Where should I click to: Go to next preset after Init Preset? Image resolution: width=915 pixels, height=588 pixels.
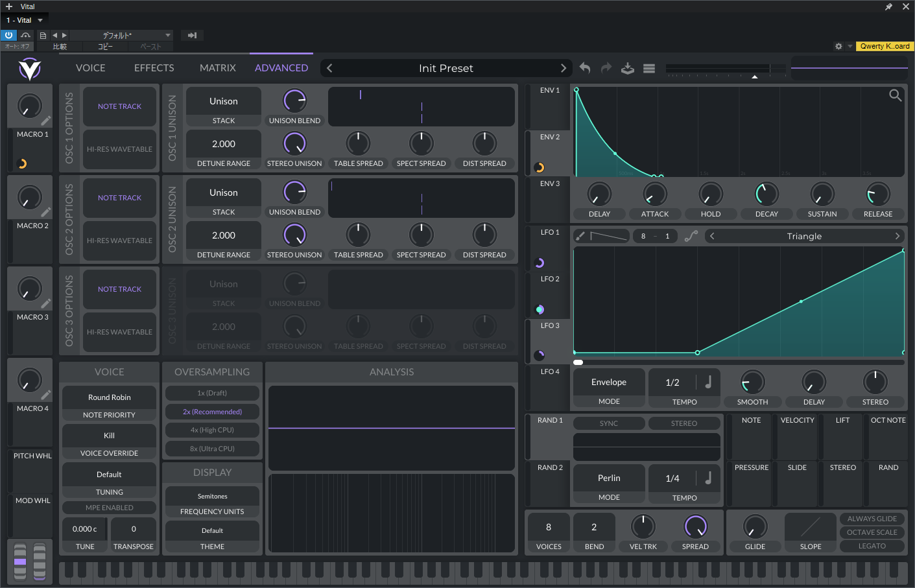click(x=563, y=68)
